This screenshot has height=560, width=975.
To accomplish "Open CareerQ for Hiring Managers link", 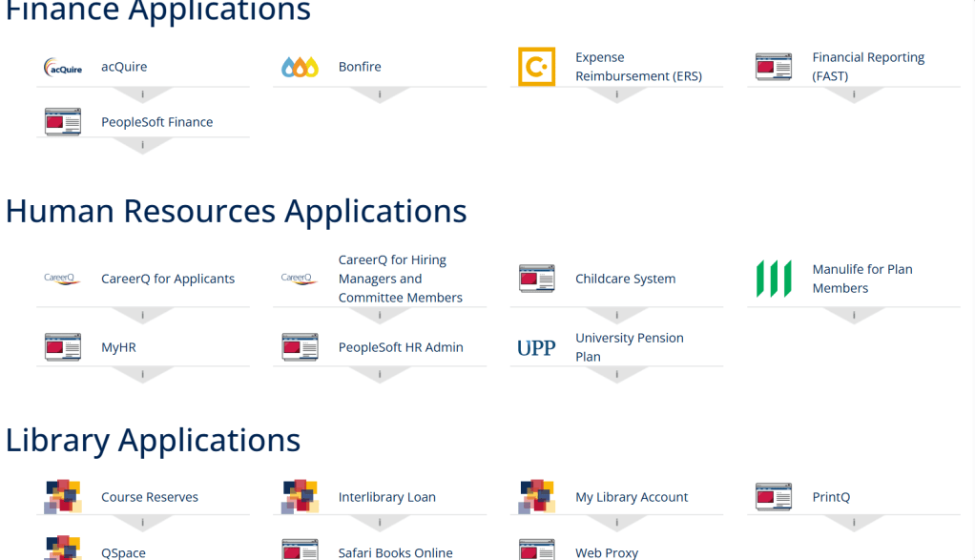I will click(400, 279).
